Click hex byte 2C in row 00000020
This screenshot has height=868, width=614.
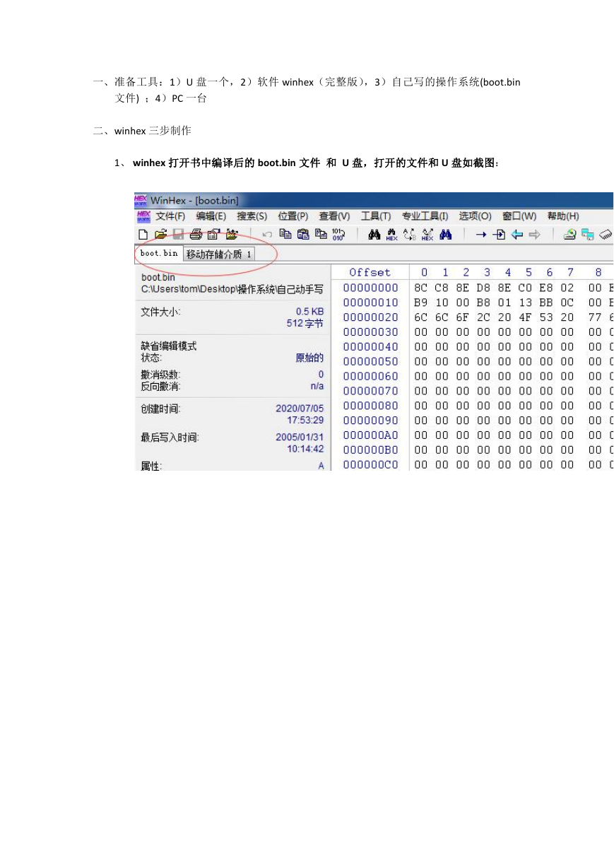pos(483,317)
